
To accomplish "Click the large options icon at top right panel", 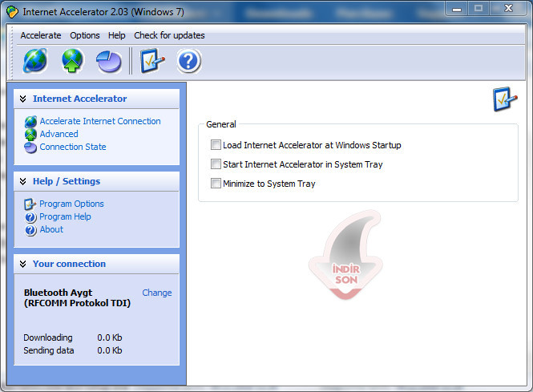I will pyautogui.click(x=505, y=99).
